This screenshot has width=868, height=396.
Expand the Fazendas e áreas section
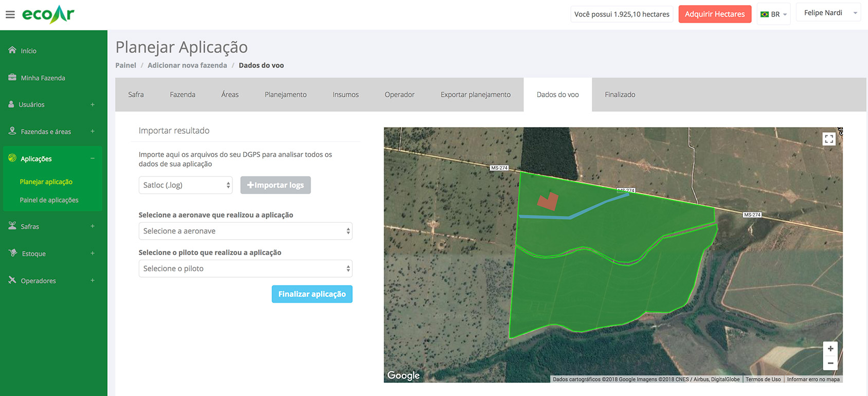point(93,132)
